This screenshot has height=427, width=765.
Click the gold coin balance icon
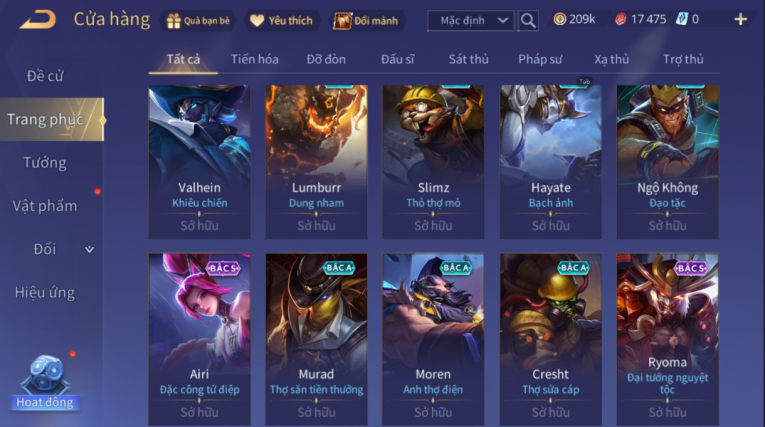coord(560,19)
